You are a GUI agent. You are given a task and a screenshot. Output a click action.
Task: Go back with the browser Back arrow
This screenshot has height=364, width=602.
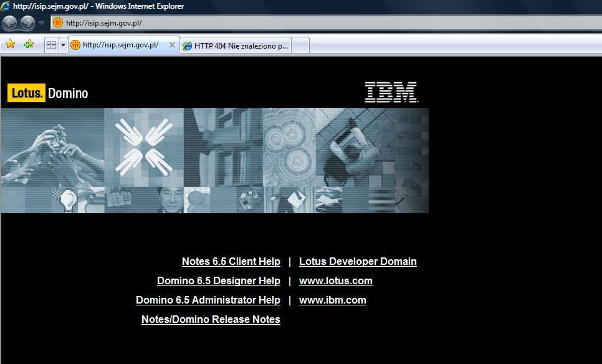(x=9, y=23)
